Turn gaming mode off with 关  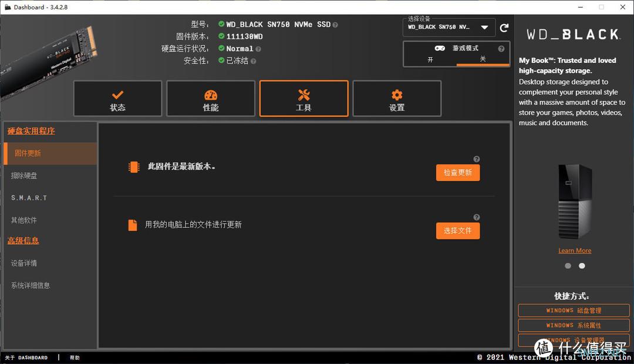[483, 59]
